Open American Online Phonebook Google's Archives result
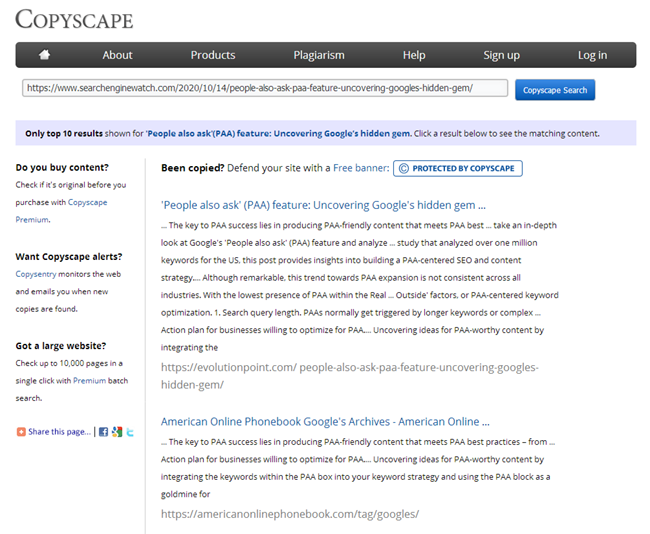This screenshot has width=650, height=534. pyautogui.click(x=325, y=422)
